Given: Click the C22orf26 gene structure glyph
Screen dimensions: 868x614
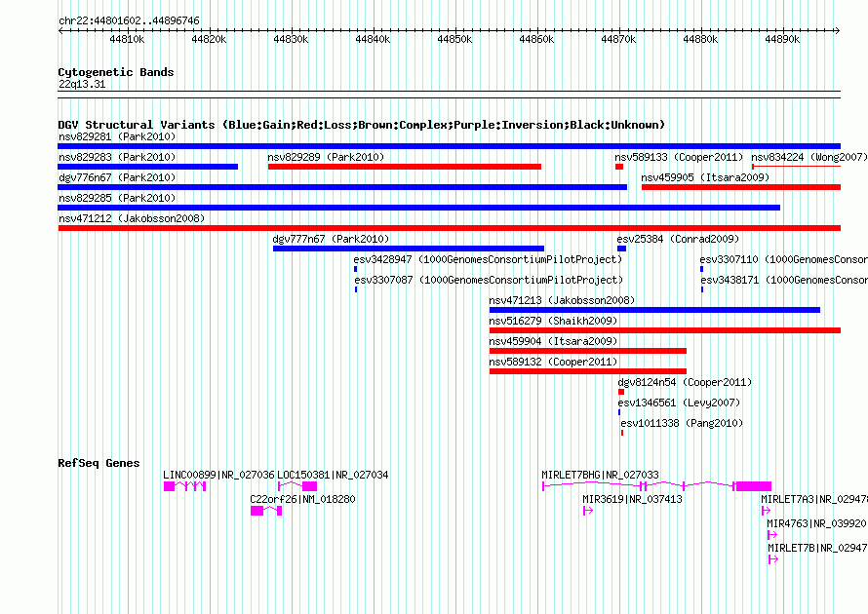Looking at the screenshot, I should pyautogui.click(x=266, y=511).
